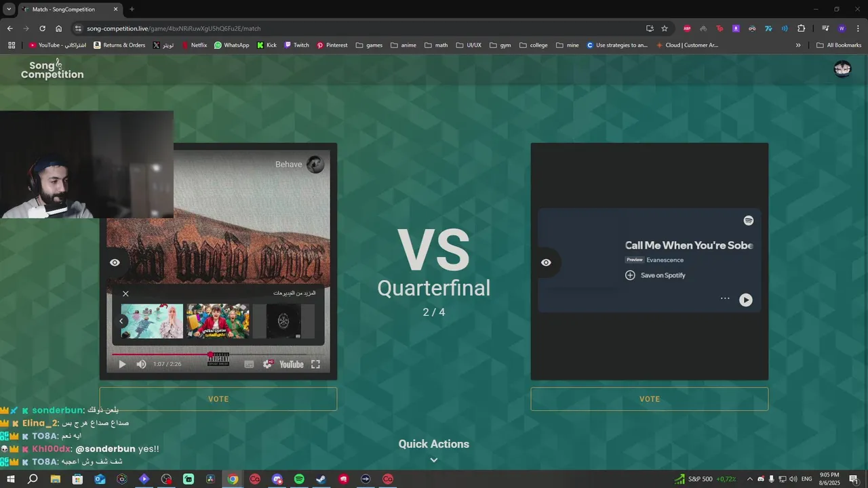
Task: Open the Chrome home page button
Action: [58, 28]
